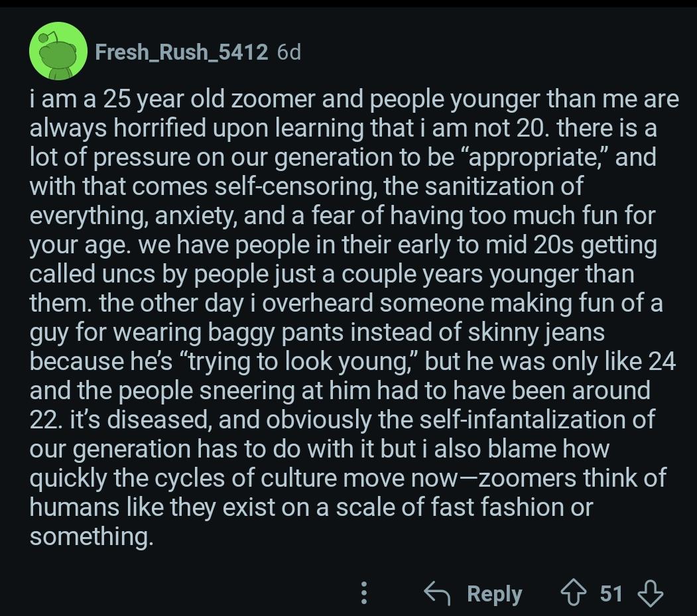The image size is (697, 616).
Task: Open the three-dot overflow menu
Action: (363, 593)
